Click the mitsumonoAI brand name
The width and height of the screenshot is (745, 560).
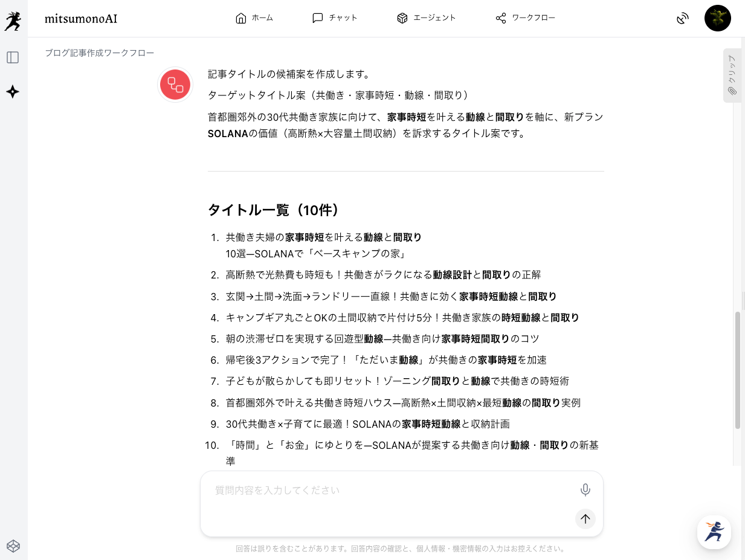(81, 19)
